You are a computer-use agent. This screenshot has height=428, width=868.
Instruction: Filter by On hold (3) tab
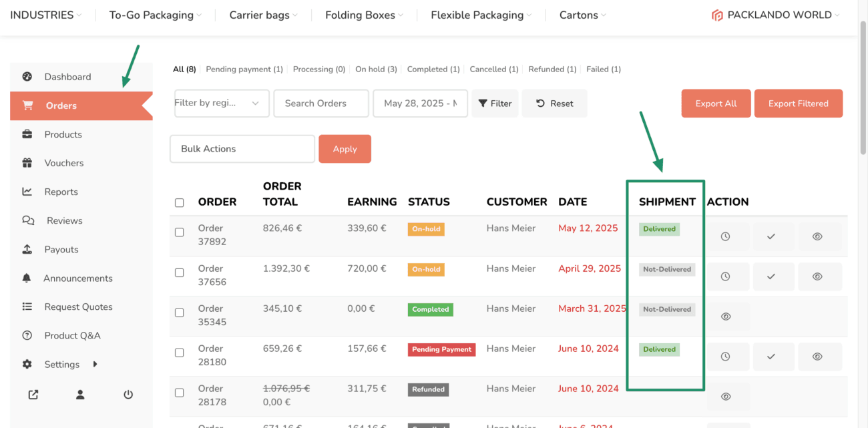coord(376,69)
